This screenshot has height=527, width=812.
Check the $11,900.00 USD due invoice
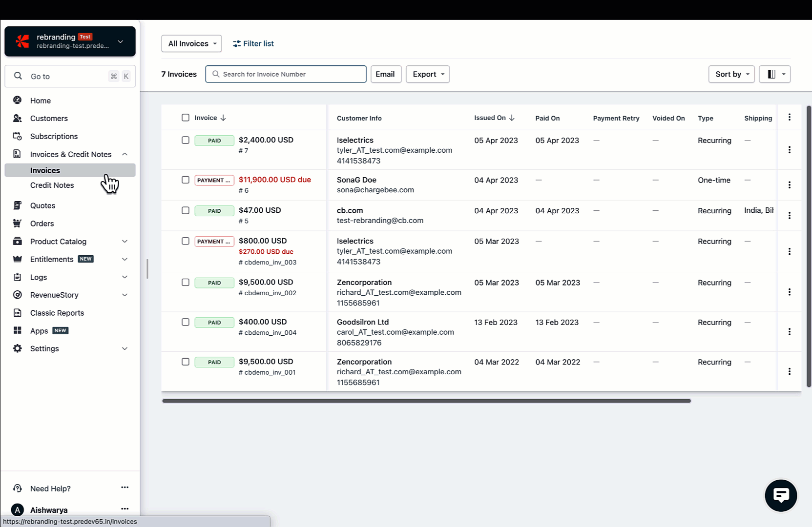pyautogui.click(x=186, y=180)
